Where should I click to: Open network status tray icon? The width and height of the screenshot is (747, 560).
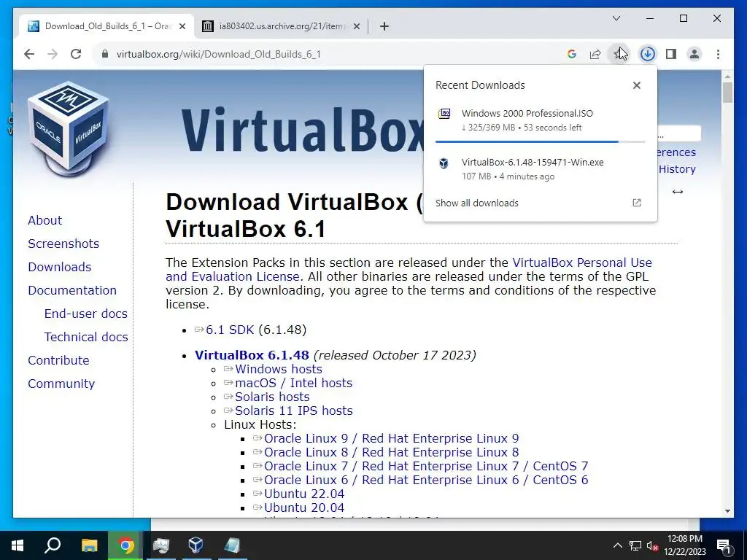pyautogui.click(x=635, y=545)
